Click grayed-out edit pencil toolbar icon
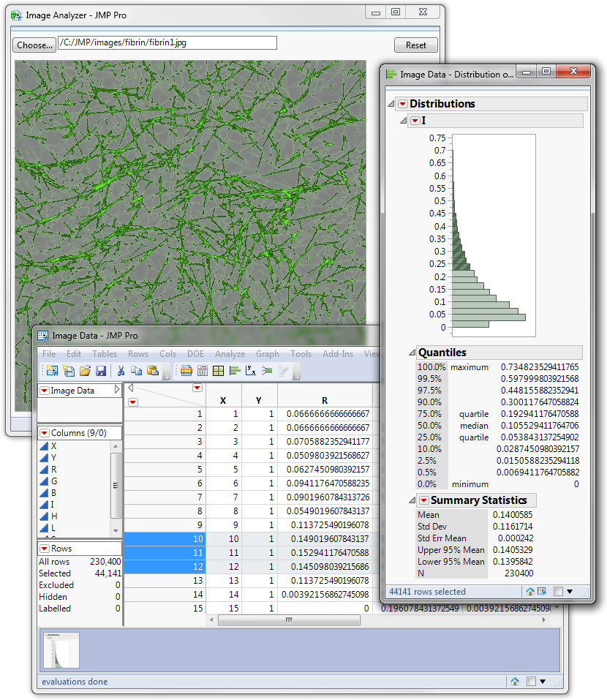The height and width of the screenshot is (700, 607). 284,371
